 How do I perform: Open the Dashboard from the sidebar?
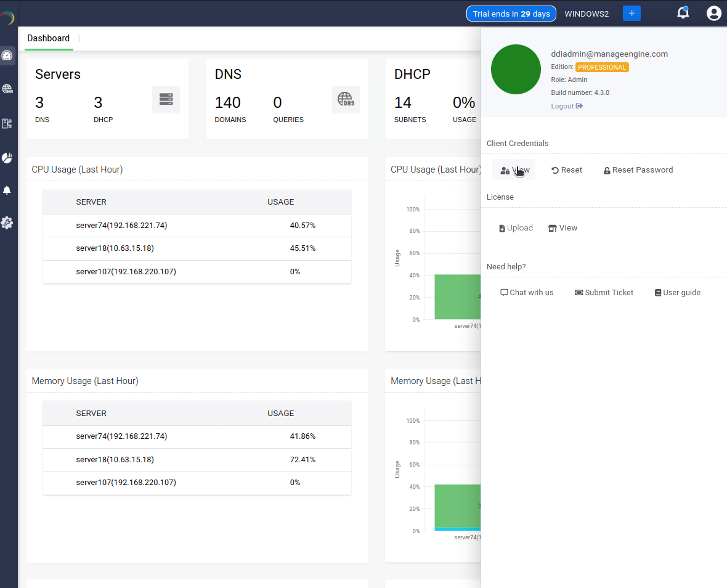[x=8, y=55]
